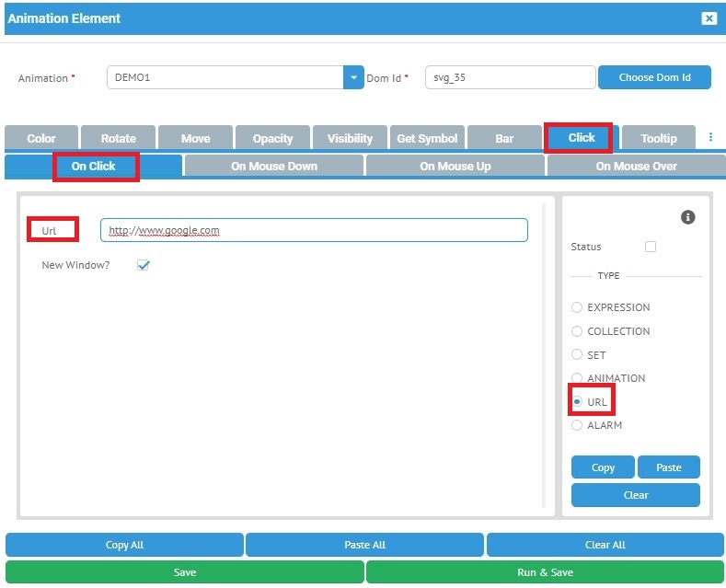This screenshot has height=588, width=726.
Task: Open the Tooltip tab
Action: 659,138
